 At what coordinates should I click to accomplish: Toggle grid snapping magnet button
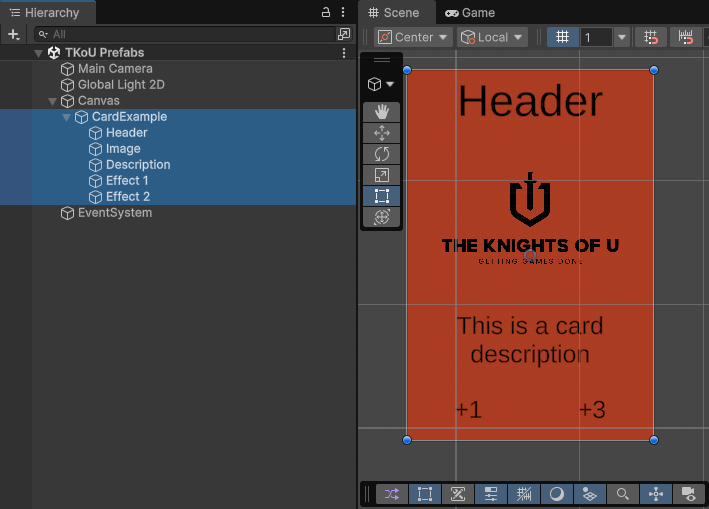[x=651, y=37]
